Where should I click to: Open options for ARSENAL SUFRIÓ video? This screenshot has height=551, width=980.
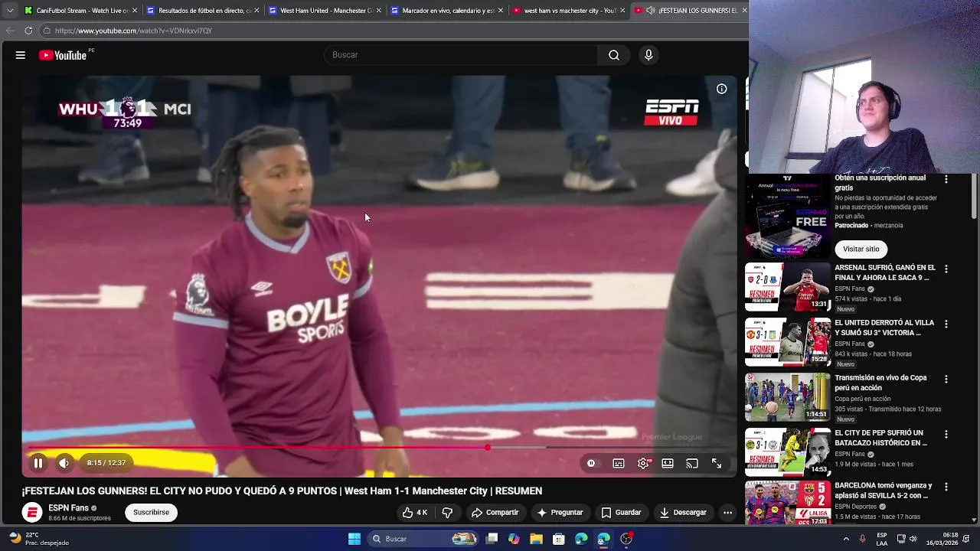point(946,269)
